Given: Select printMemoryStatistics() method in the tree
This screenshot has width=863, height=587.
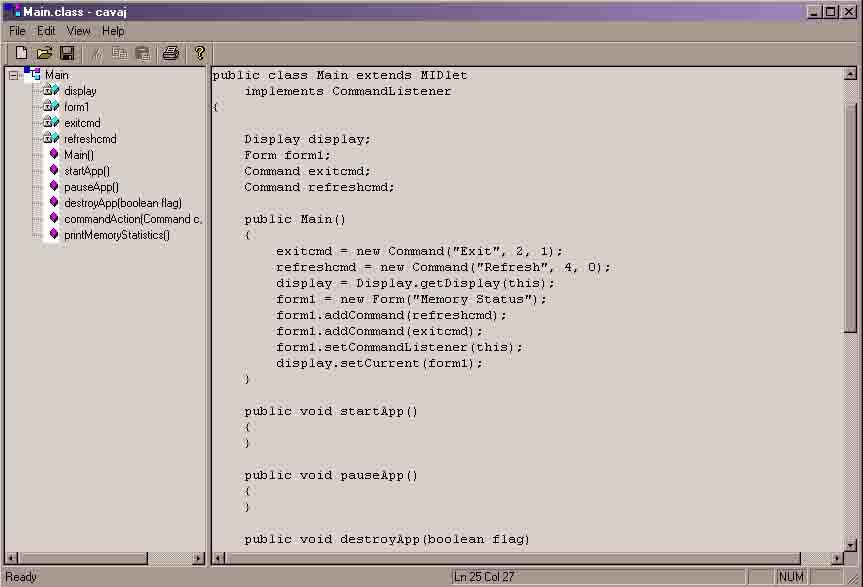Looking at the screenshot, I should click(117, 235).
